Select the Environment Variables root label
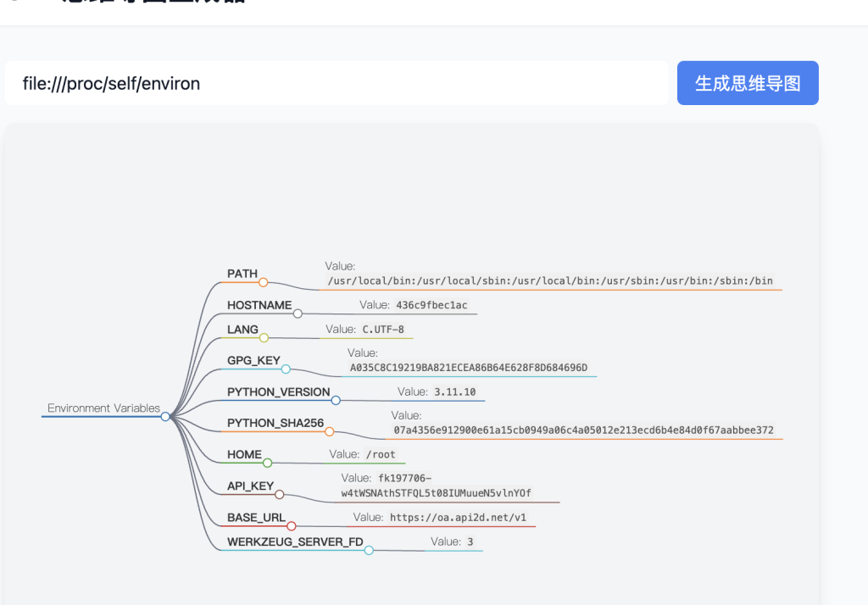The width and height of the screenshot is (868, 605). 103,408
